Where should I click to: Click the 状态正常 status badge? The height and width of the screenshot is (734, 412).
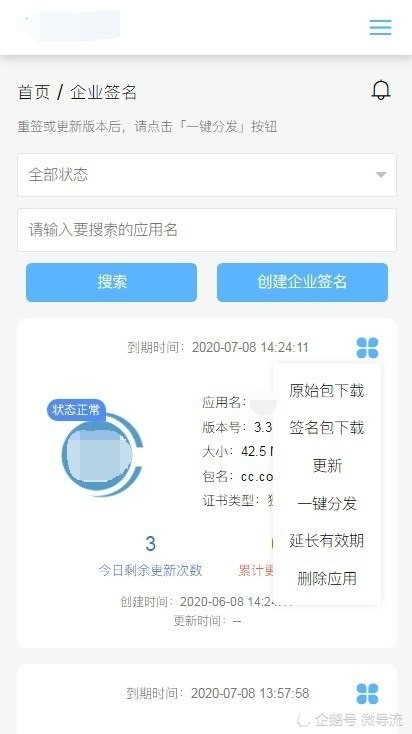coord(76,410)
